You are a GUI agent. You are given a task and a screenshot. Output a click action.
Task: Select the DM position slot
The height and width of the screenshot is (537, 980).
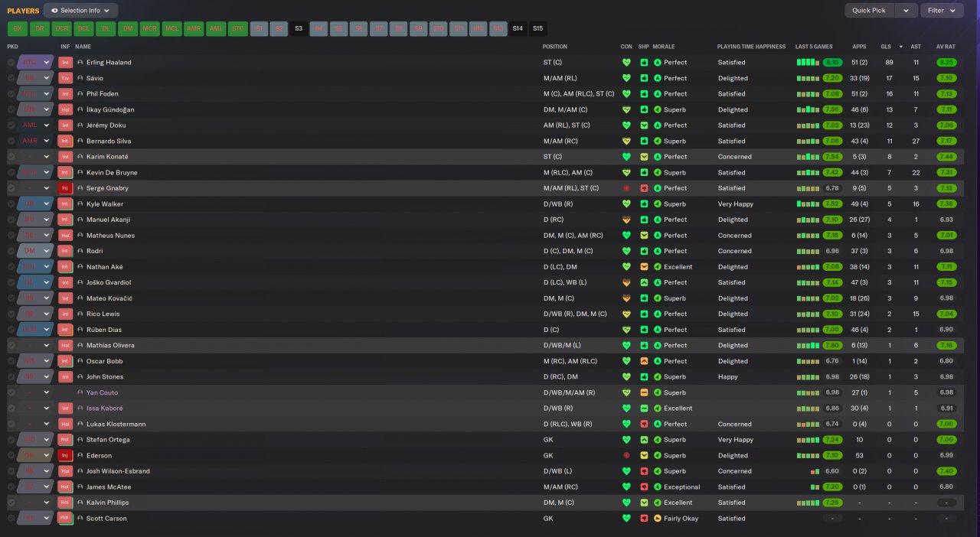(128, 29)
